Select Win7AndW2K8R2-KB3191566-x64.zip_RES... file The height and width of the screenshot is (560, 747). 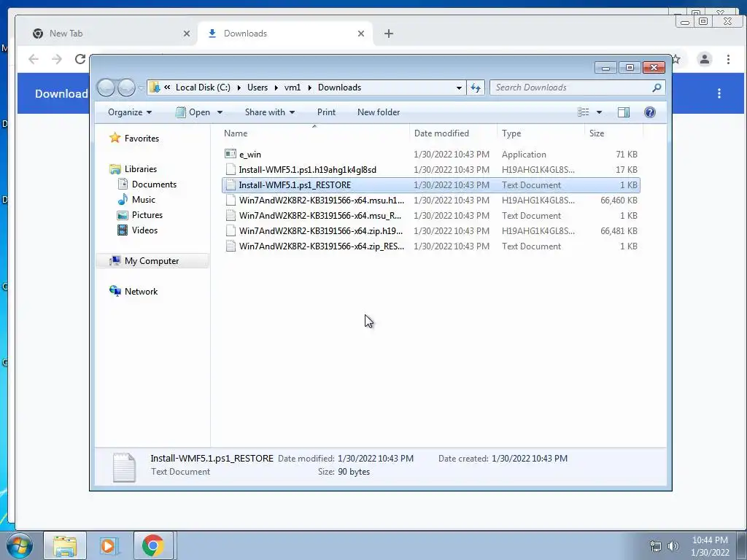click(430, 246)
